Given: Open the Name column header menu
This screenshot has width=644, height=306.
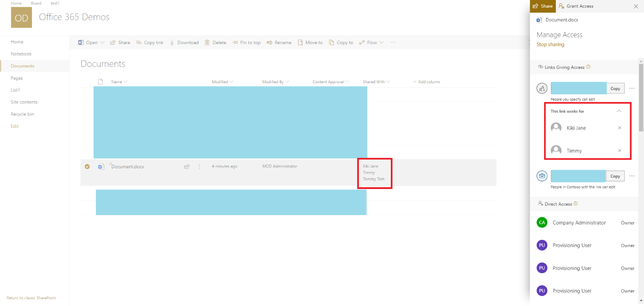Looking at the screenshot, I should 119,82.
